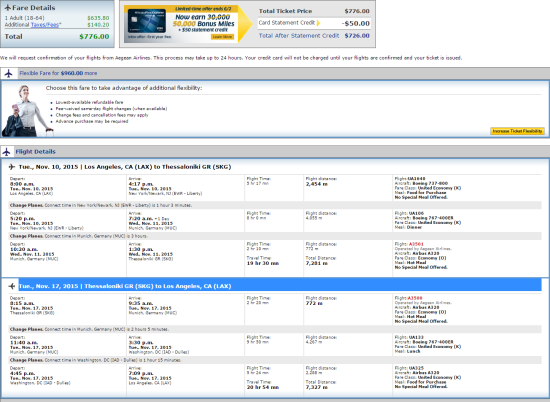Click the 7:09 p.m. arrival in Los Angeles
Viewport: 550px width, 402px height.
[x=141, y=374]
